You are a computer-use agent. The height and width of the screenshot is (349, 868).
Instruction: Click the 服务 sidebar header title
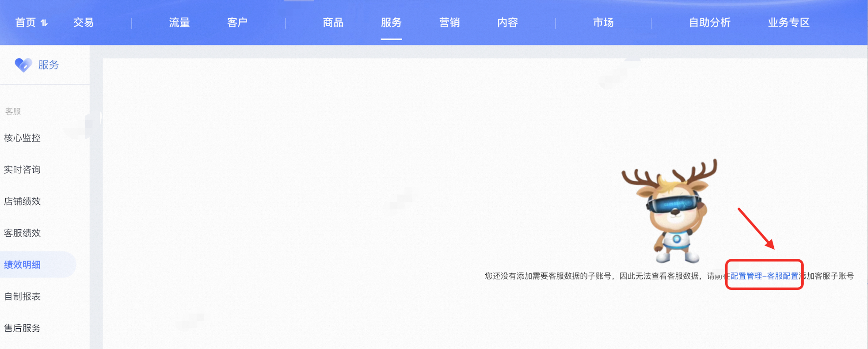pos(49,65)
